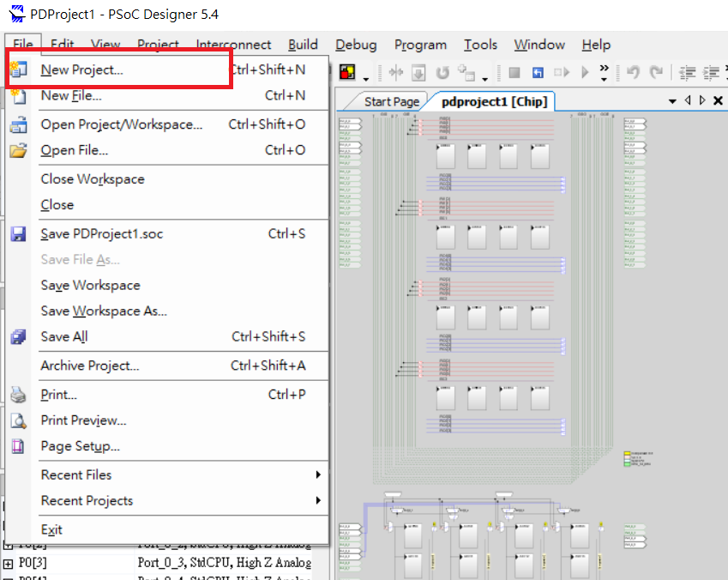This screenshot has width=728, height=580.
Task: Open the Interconnect menu
Action: tap(233, 45)
